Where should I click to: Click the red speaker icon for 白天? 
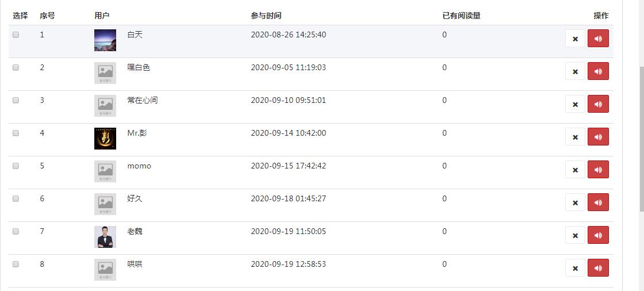[598, 38]
